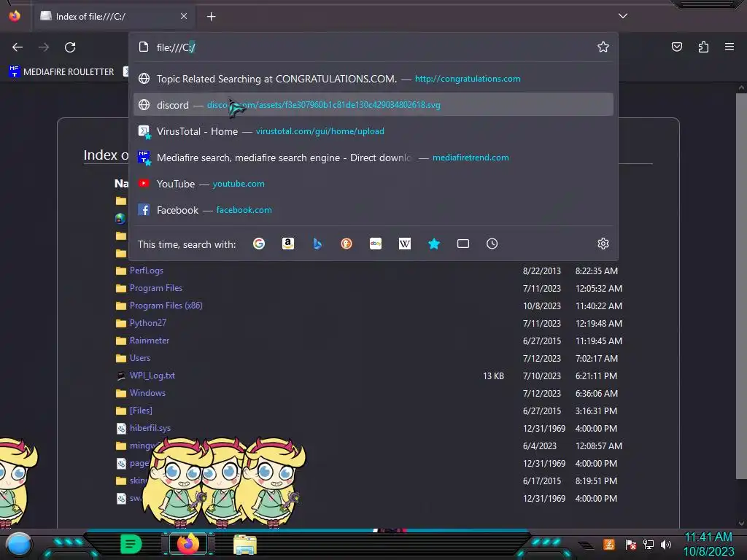Open the Pocket save icon
Screen dimensions: 747x560
click(x=676, y=47)
